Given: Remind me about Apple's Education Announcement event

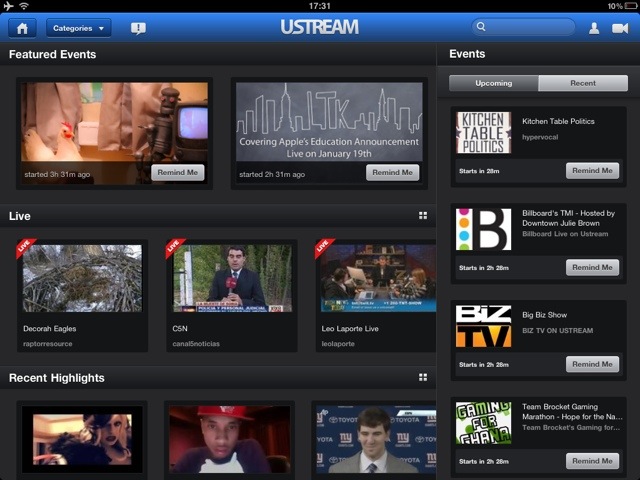Looking at the screenshot, I should pos(392,172).
